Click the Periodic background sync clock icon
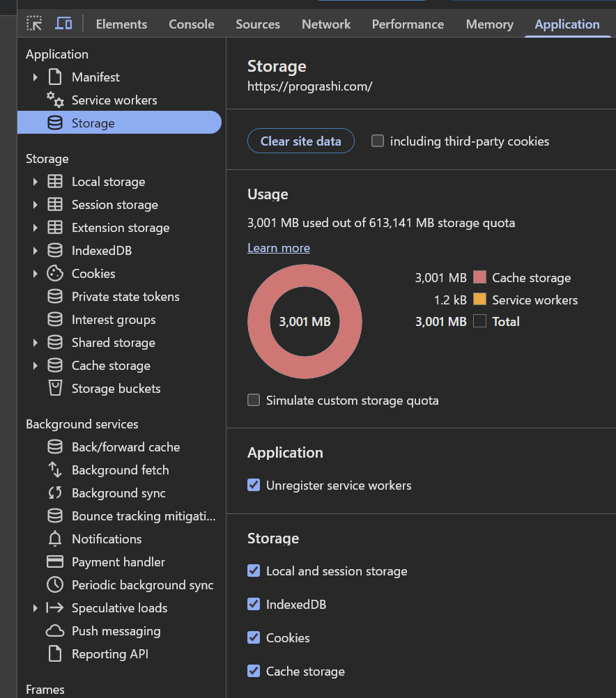This screenshot has width=616, height=698. pyautogui.click(x=55, y=585)
